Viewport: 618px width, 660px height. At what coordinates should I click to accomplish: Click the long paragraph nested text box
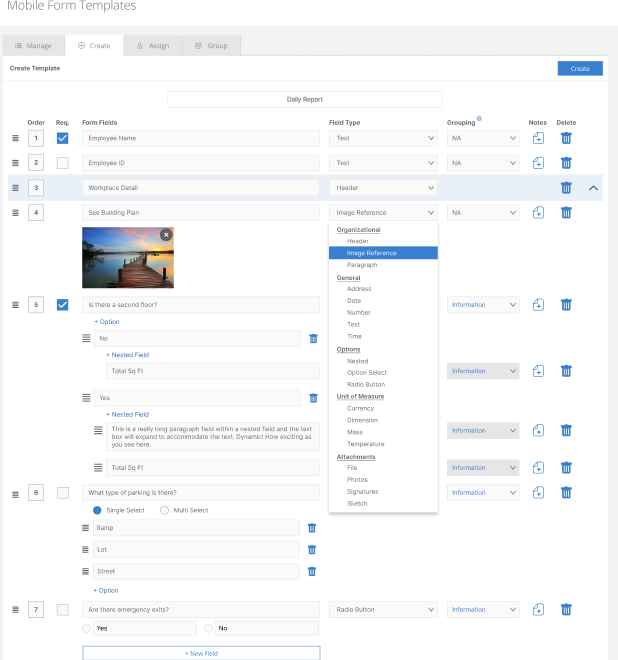213,437
